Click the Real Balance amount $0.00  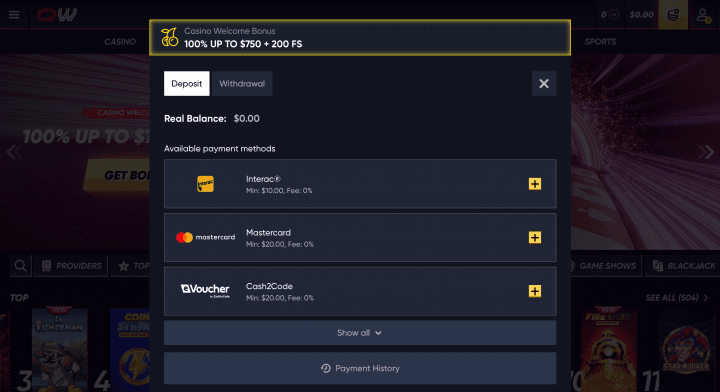coord(247,118)
